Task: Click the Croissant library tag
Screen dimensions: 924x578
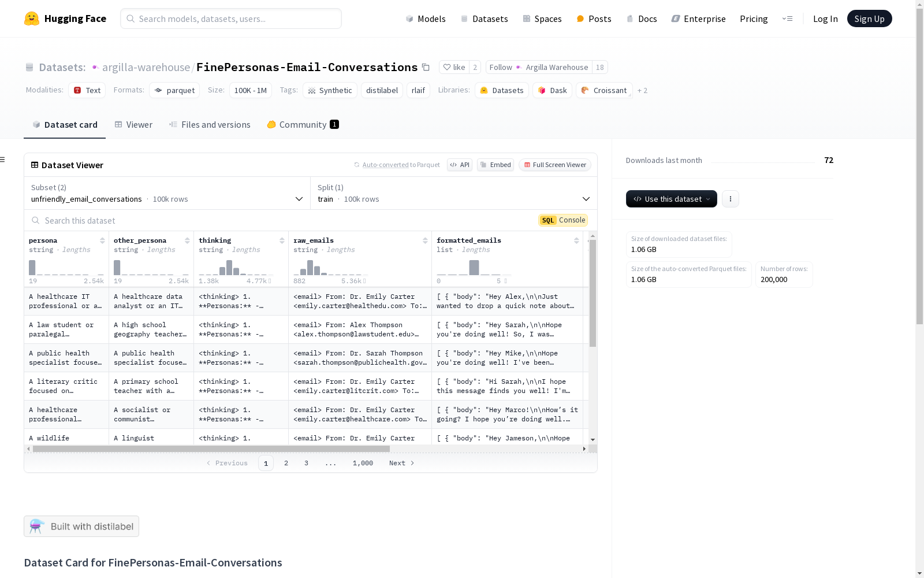Action: click(604, 90)
